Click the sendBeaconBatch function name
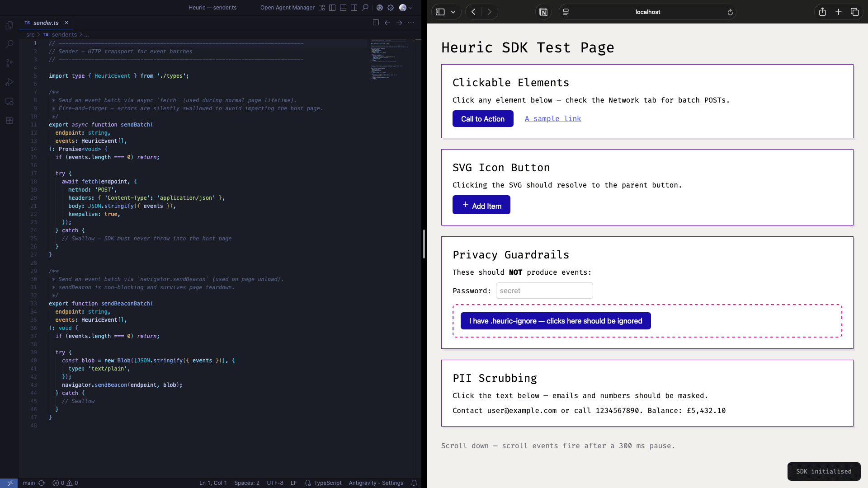 125,304
